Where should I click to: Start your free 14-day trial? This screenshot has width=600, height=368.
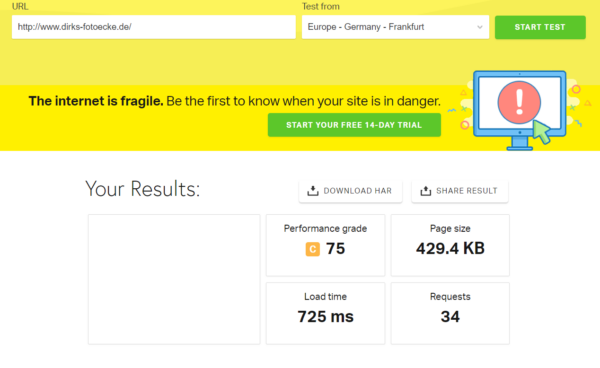[x=354, y=125]
